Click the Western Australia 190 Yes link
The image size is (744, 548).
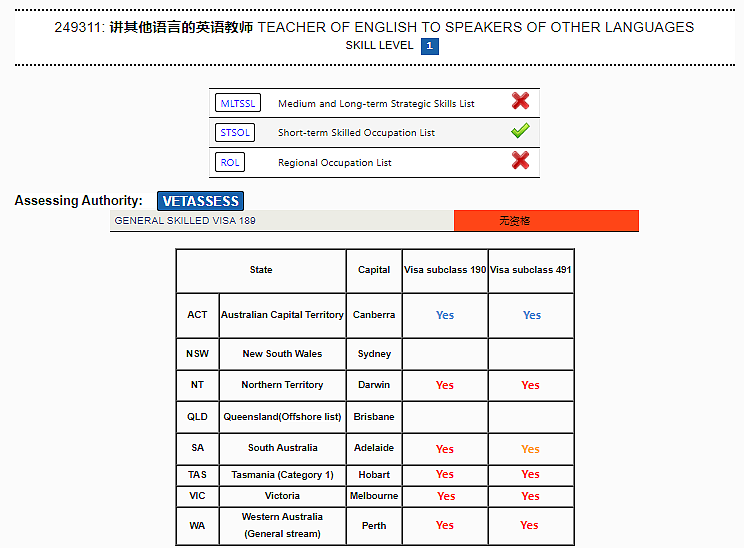click(x=445, y=526)
